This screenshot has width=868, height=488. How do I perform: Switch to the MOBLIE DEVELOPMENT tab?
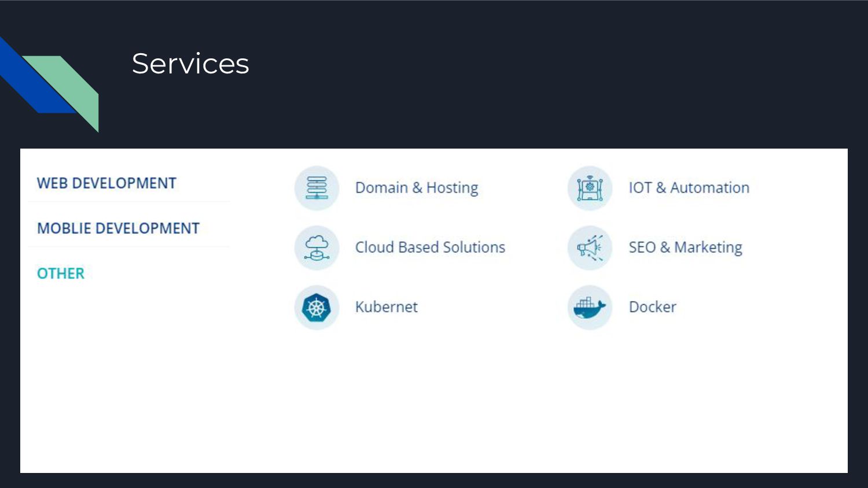(118, 228)
